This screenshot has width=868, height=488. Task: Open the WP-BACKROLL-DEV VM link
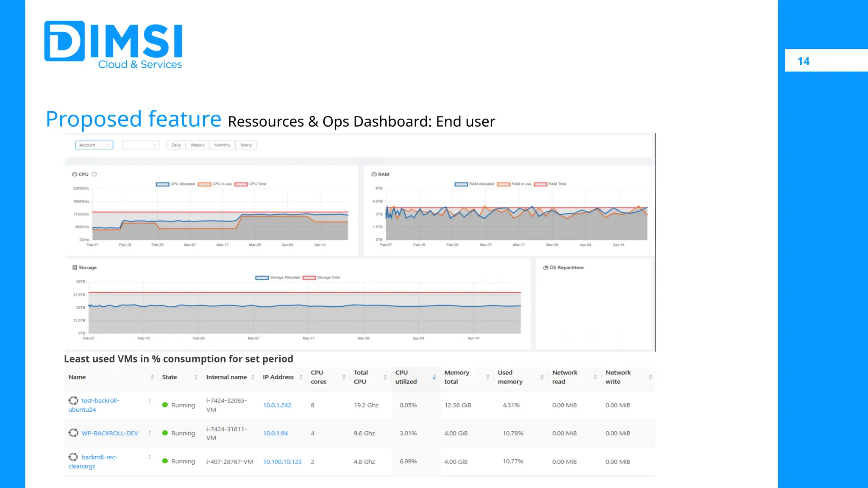tap(110, 433)
